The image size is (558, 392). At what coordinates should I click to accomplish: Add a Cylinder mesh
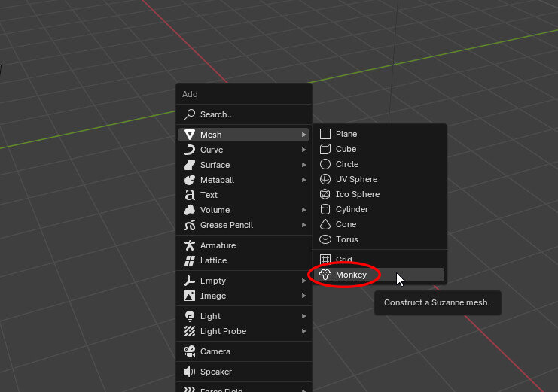coord(380,209)
